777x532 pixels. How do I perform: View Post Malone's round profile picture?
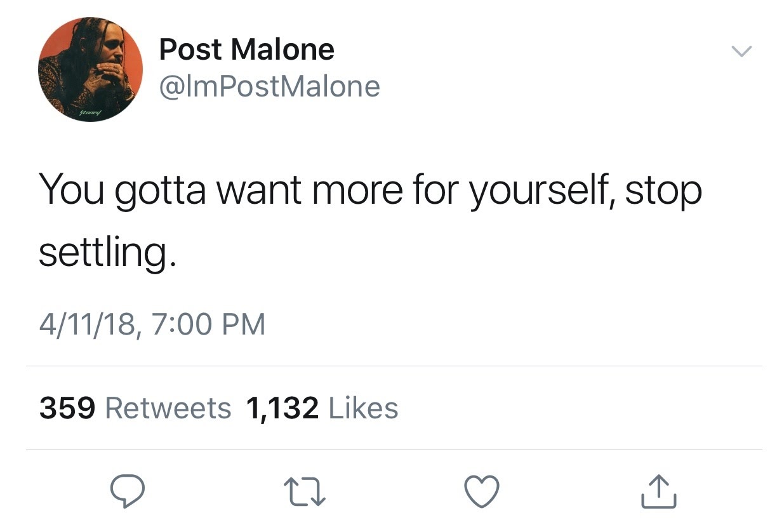90,69
